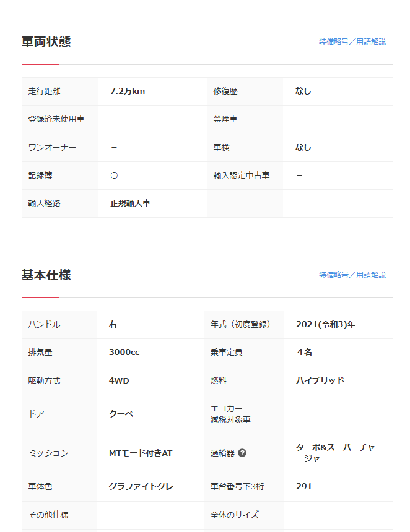Select the ○ value beside 記録簿
The image size is (410, 532).
click(x=114, y=176)
